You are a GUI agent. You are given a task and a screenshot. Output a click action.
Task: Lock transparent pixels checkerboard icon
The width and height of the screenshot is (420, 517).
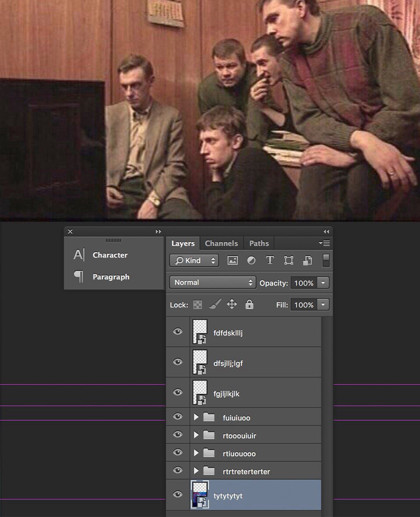click(x=197, y=305)
